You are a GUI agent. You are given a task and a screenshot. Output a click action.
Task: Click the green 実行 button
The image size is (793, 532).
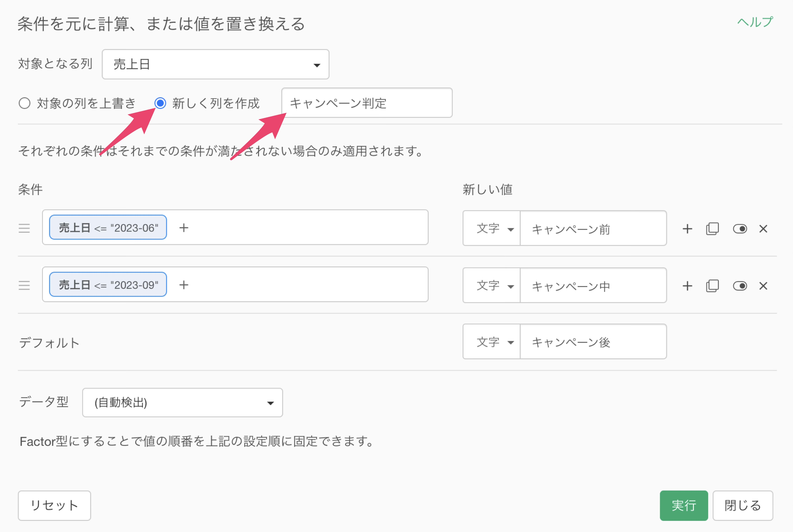[684, 505]
